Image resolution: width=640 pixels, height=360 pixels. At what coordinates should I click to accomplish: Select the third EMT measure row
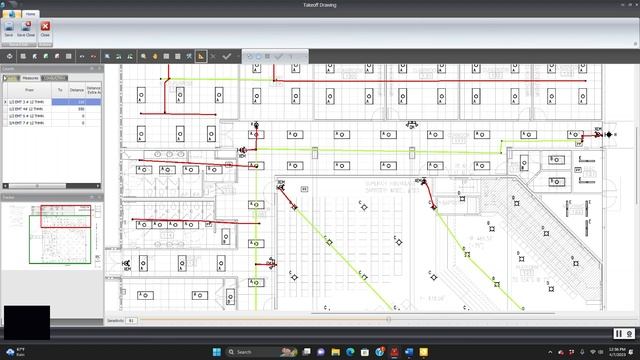click(x=52, y=116)
